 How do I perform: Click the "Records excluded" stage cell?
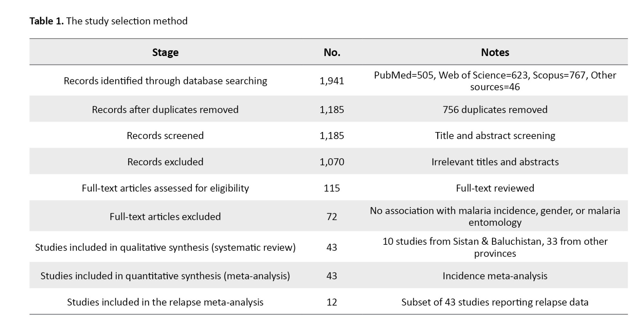(165, 162)
